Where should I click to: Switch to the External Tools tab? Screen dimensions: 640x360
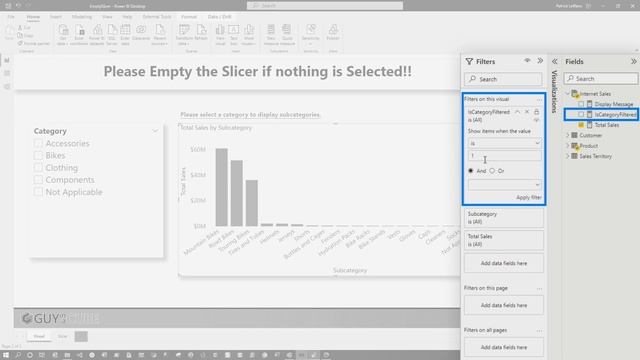(157, 17)
